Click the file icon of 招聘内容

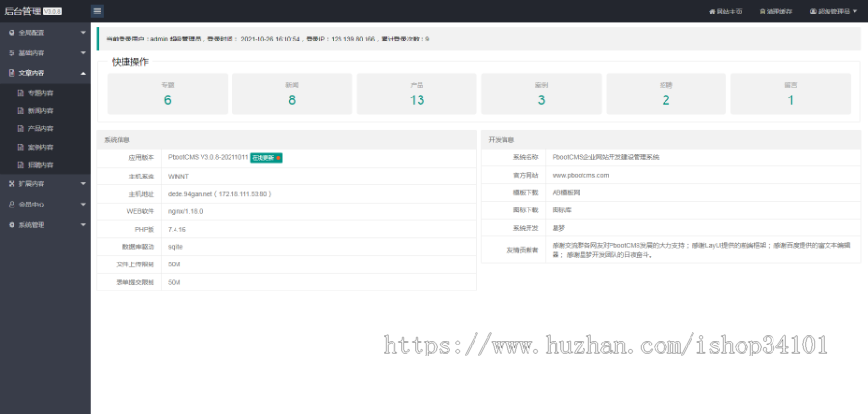[21, 165]
